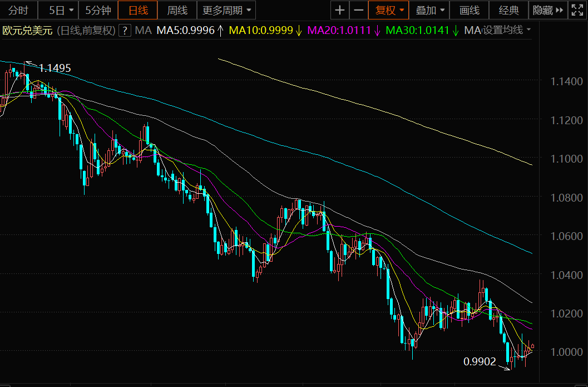Click the 1.1495 high price marker
Image resolution: width=588 pixels, height=387 pixels.
pyautogui.click(x=55, y=68)
